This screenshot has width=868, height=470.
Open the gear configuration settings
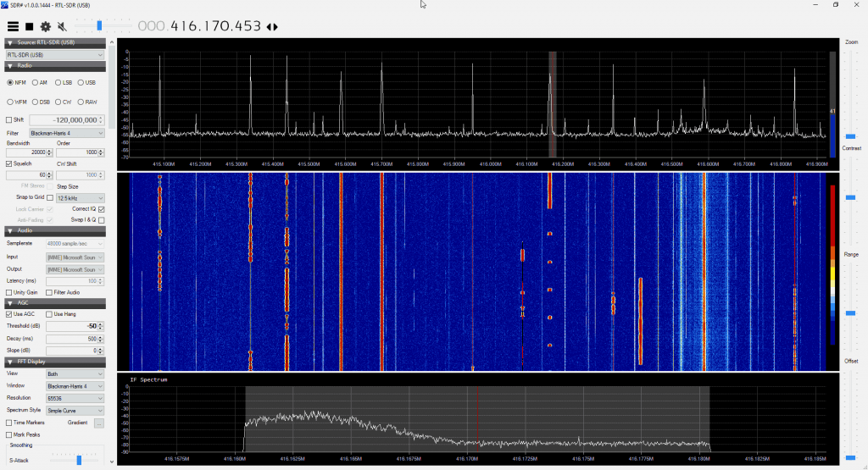coord(46,27)
